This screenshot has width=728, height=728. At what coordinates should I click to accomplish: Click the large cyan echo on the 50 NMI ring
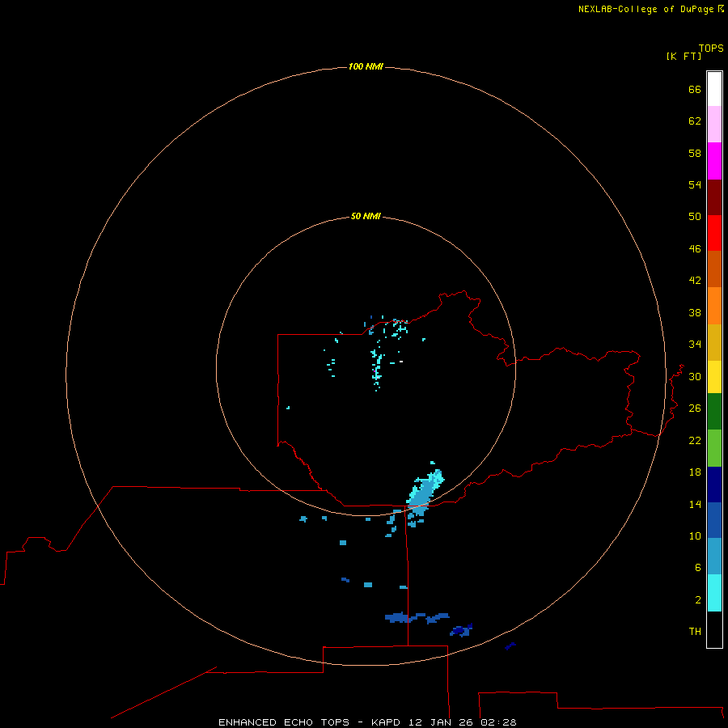coord(424,493)
